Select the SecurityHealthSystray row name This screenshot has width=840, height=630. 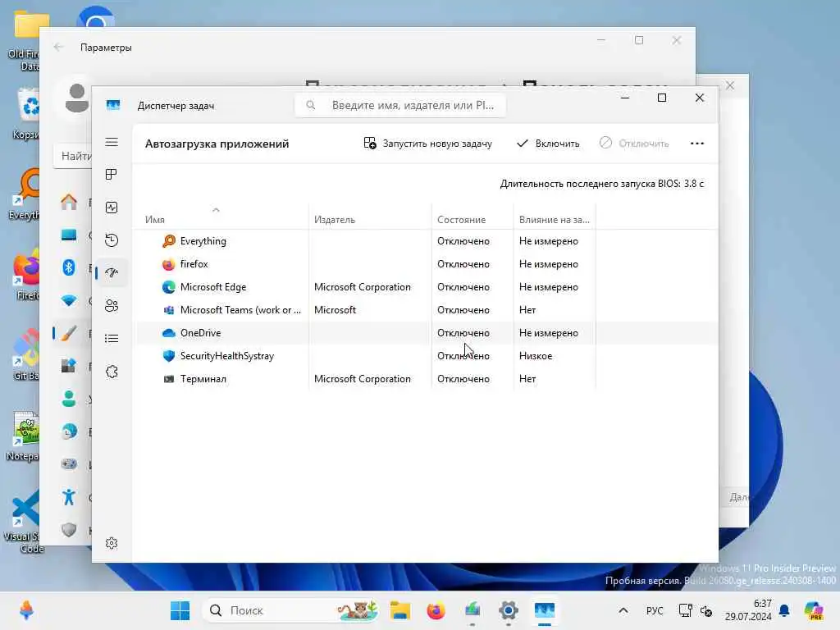(x=227, y=356)
